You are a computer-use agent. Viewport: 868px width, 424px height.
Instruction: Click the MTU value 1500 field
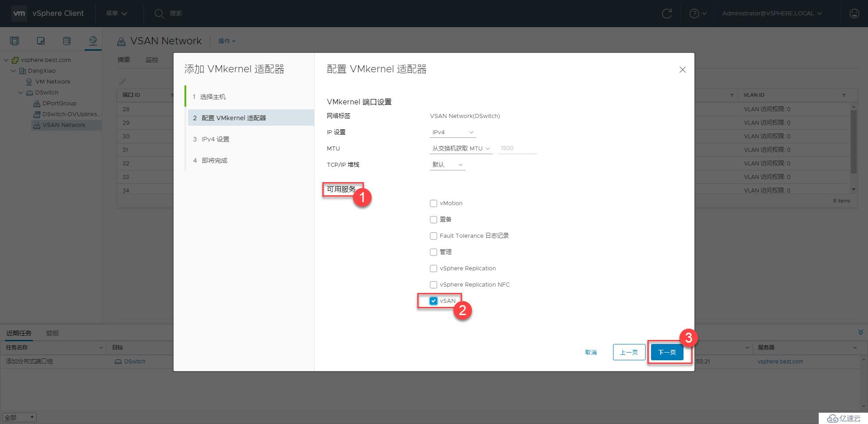tap(517, 148)
